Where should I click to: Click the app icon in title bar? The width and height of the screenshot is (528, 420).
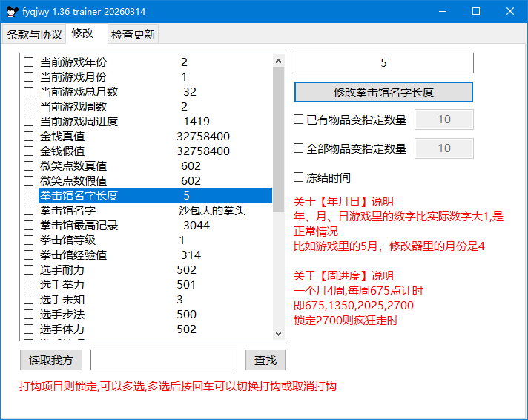click(x=12, y=11)
